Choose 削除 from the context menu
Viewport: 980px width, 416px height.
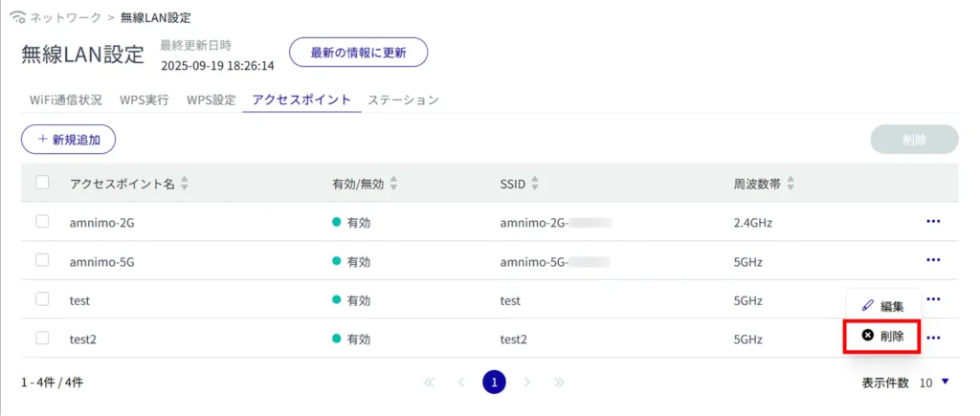[x=882, y=337]
